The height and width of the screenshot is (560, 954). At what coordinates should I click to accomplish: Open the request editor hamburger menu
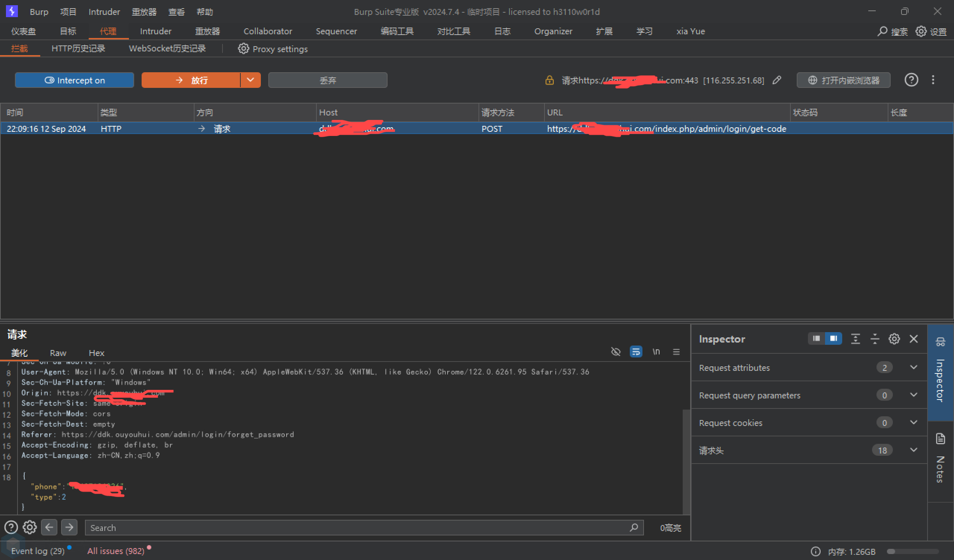676,351
